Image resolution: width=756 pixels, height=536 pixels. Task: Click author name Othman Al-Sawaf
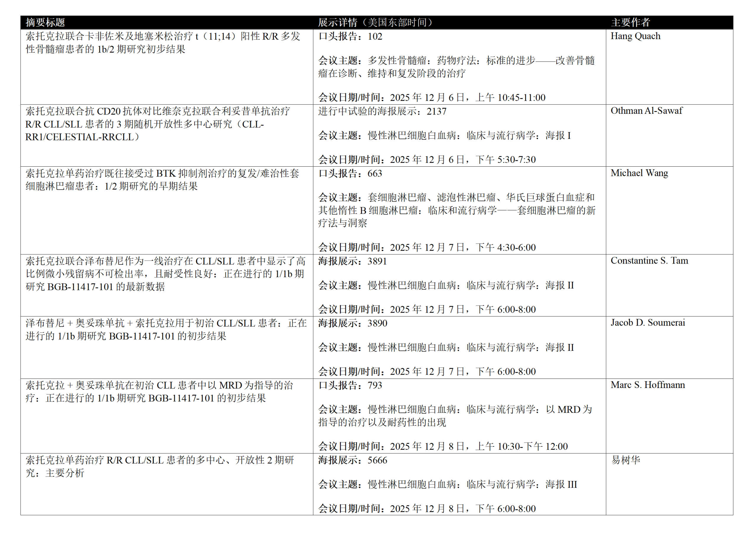pos(646,111)
